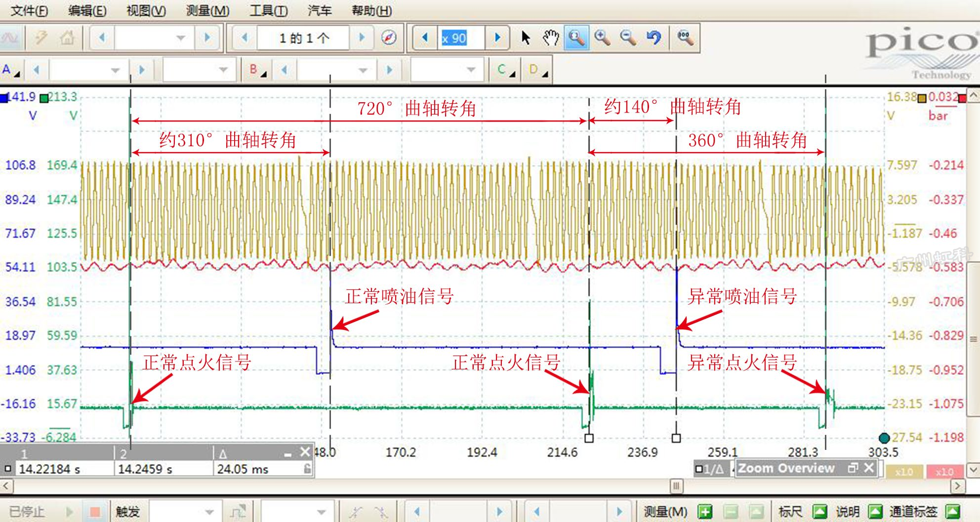Add a measurement with green plus

pyautogui.click(x=705, y=512)
